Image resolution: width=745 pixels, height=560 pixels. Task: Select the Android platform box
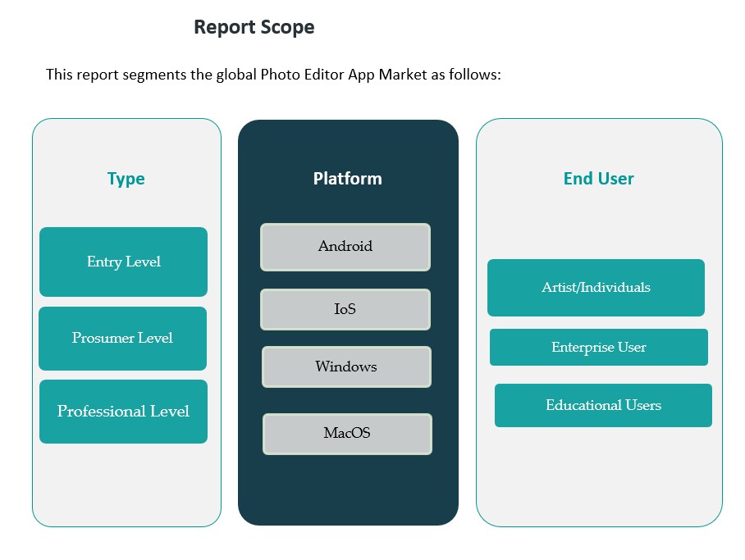(x=345, y=247)
